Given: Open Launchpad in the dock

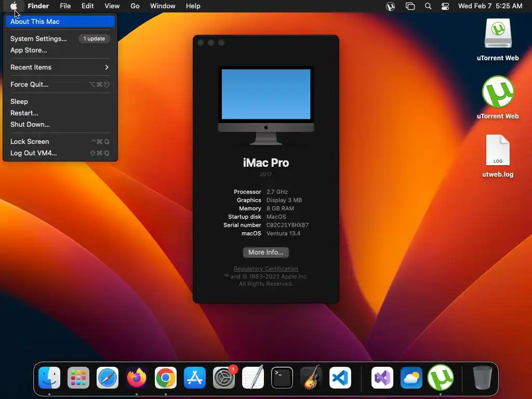Looking at the screenshot, I should click(78, 377).
